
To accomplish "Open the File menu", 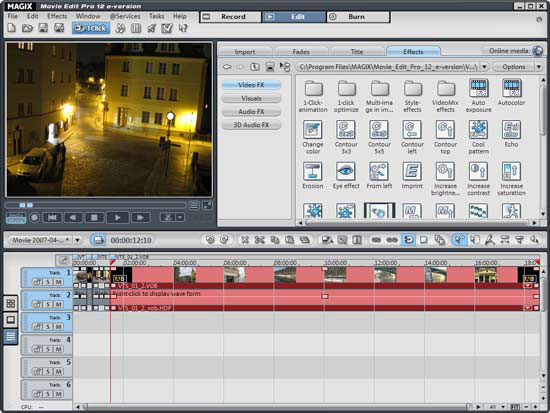I will 12,16.
